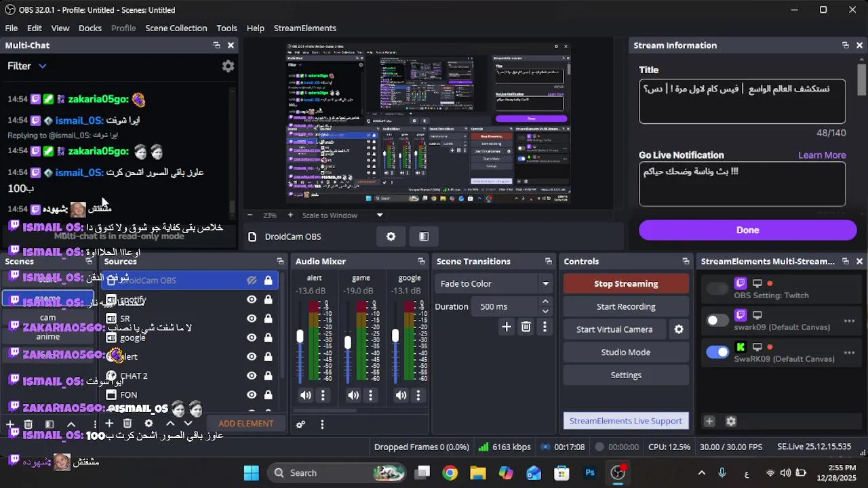The image size is (868, 488).
Task: Open google channel three-dot options
Action: [418, 395]
